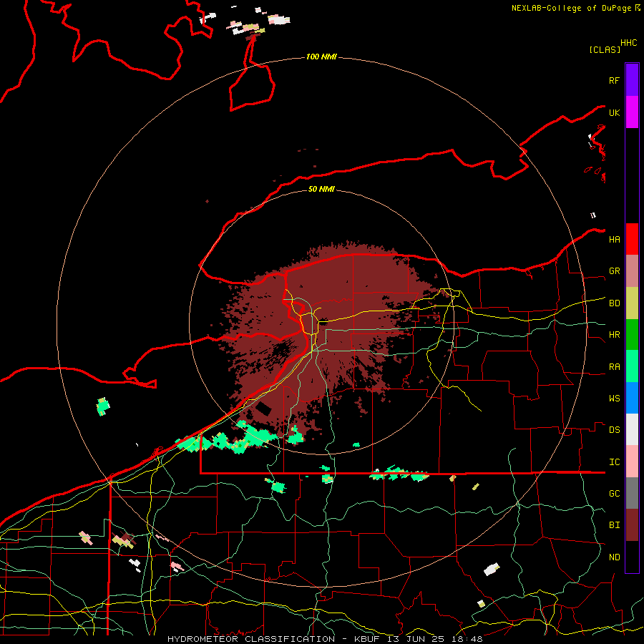Click the WS legend label
This screenshot has width=644, height=644.
tap(615, 398)
